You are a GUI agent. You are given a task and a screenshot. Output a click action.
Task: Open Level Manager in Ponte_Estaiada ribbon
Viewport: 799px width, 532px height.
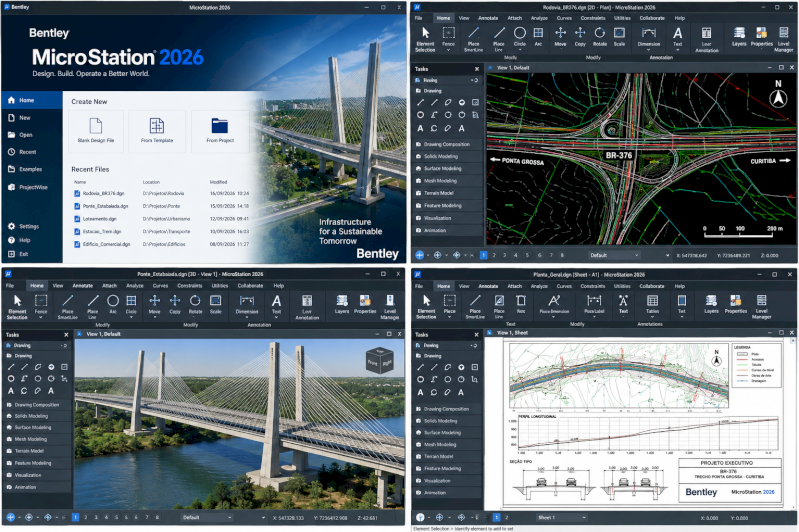tap(390, 307)
